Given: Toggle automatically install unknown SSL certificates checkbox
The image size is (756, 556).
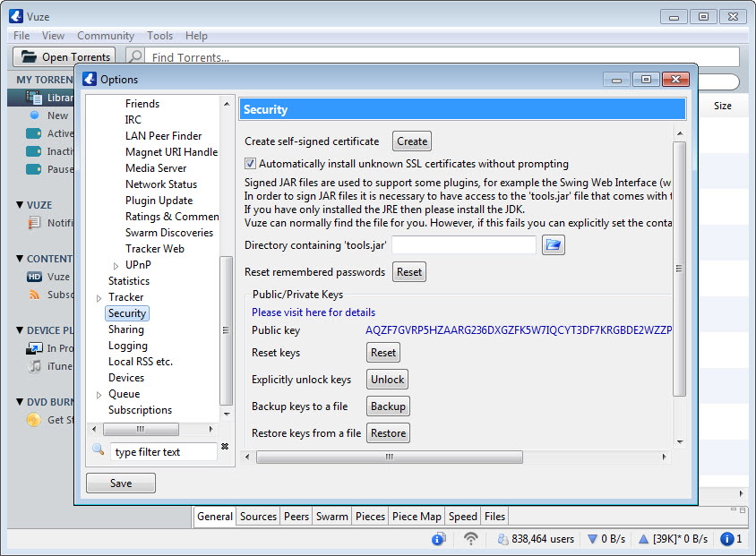Looking at the screenshot, I should pos(251,164).
